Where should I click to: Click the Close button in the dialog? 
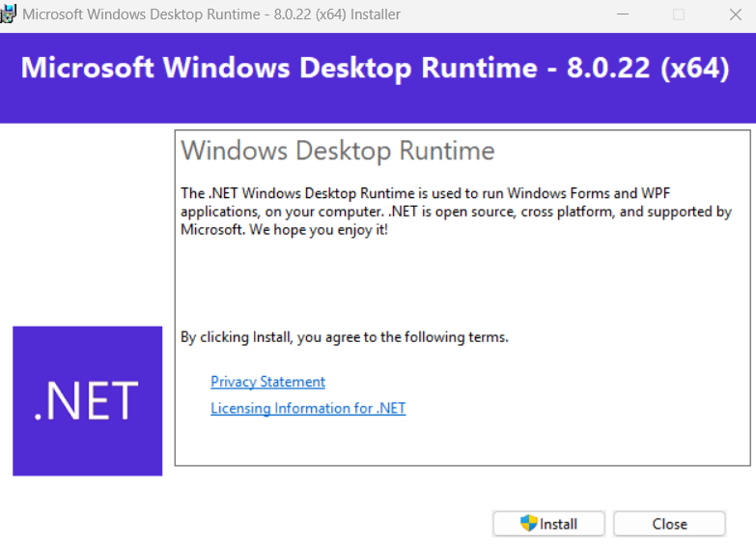click(669, 524)
